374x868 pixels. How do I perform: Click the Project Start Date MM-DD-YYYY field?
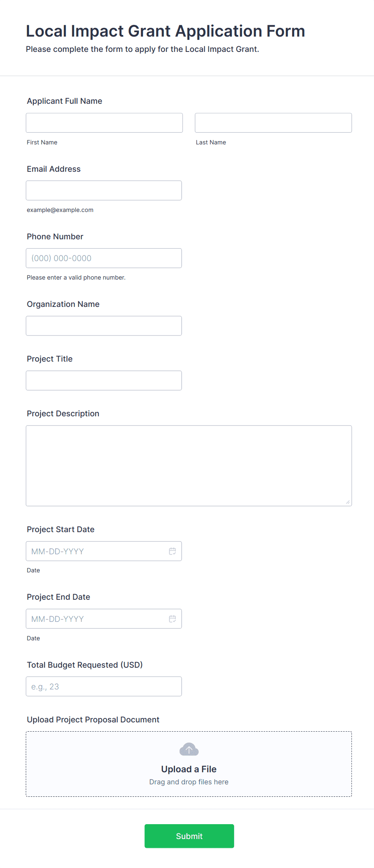(x=97, y=551)
